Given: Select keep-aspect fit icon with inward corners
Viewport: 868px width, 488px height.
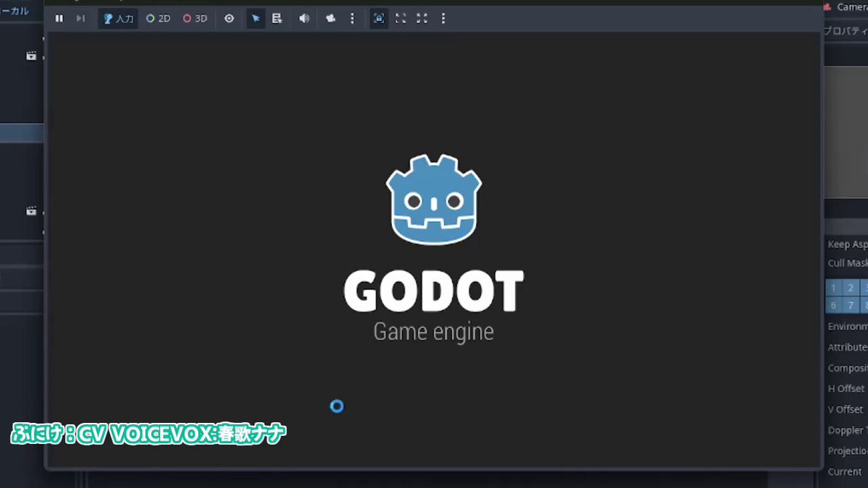Looking at the screenshot, I should coord(401,19).
